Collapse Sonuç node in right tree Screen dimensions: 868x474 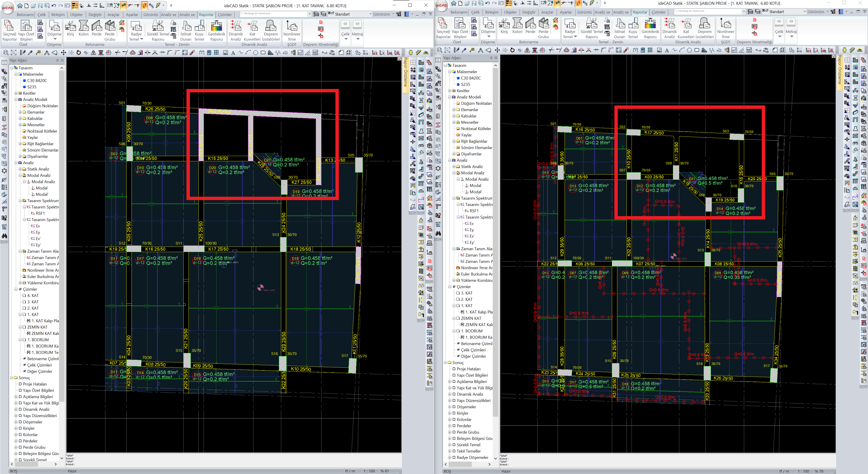445,363
